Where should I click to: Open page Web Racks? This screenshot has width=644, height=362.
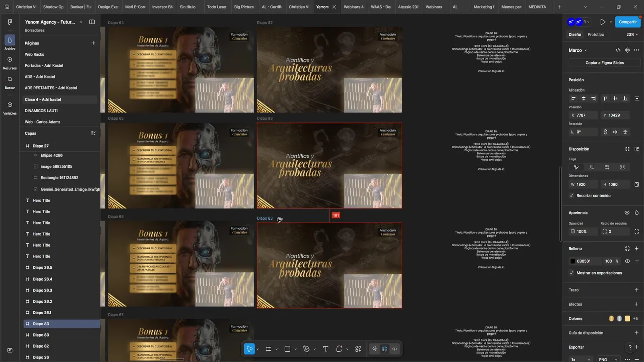(x=60, y=54)
